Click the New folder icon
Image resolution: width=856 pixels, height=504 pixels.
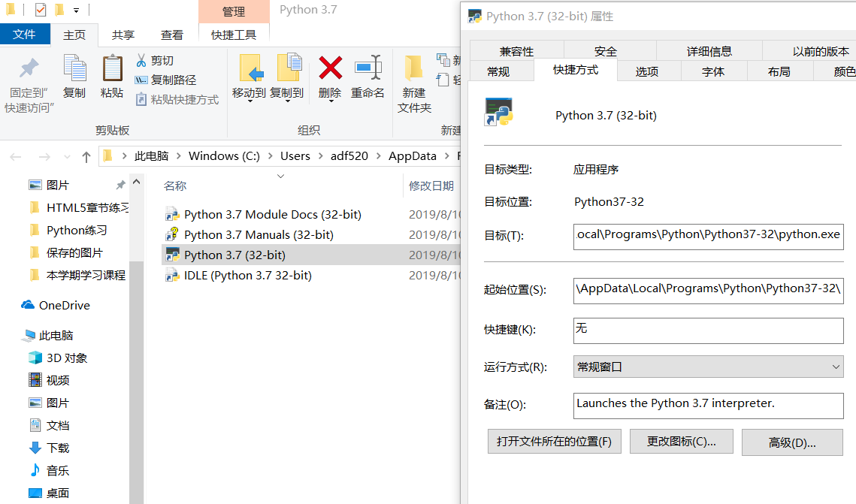point(413,69)
